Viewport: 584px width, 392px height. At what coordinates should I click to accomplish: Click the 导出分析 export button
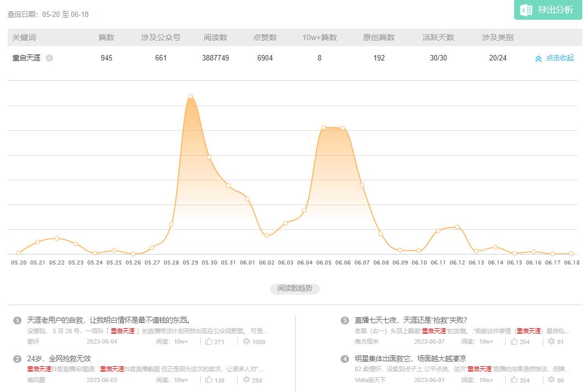(549, 9)
